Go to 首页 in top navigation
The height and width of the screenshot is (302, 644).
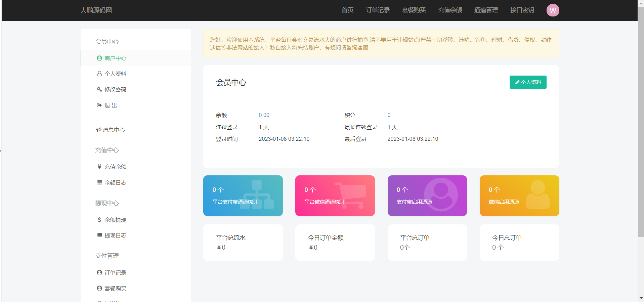click(347, 10)
